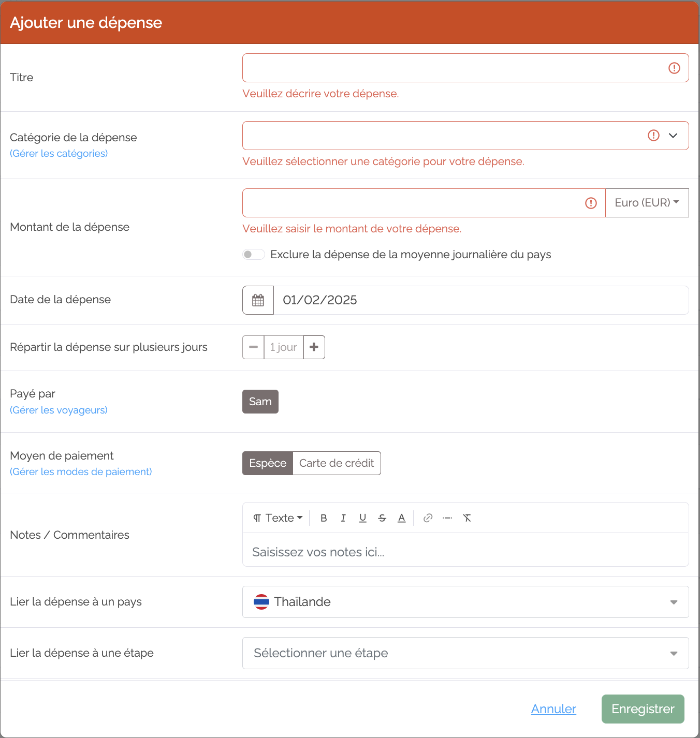Apply italic formatting in notes editor

pos(343,518)
